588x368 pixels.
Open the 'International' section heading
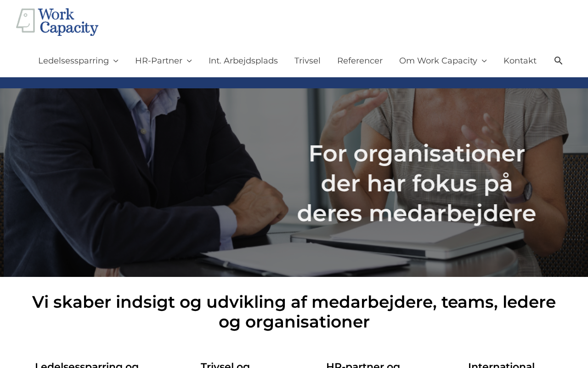pyautogui.click(x=501, y=365)
